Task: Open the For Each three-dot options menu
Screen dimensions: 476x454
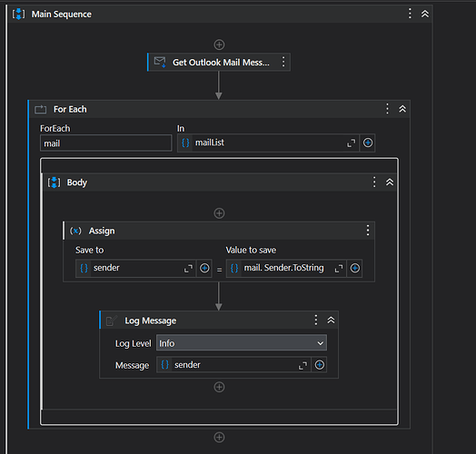Action: click(x=387, y=109)
